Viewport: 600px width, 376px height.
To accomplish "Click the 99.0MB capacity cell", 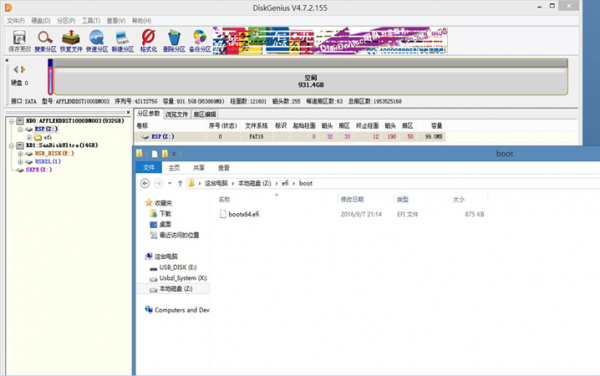I will point(433,137).
